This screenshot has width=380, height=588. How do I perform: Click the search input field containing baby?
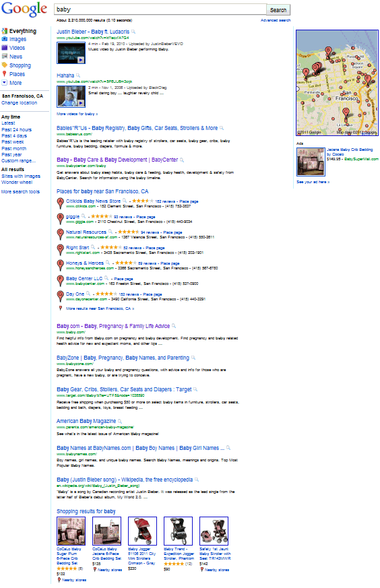click(160, 9)
